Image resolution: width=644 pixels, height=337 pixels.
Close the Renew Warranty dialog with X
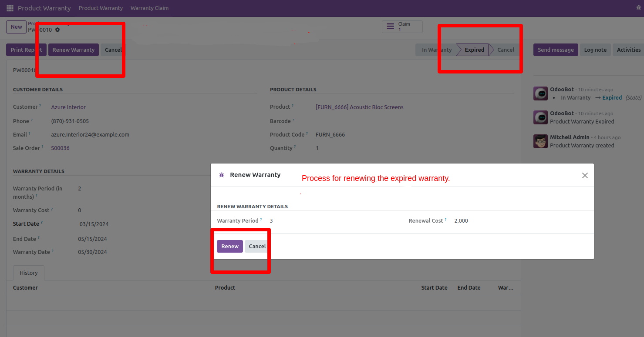(x=585, y=175)
